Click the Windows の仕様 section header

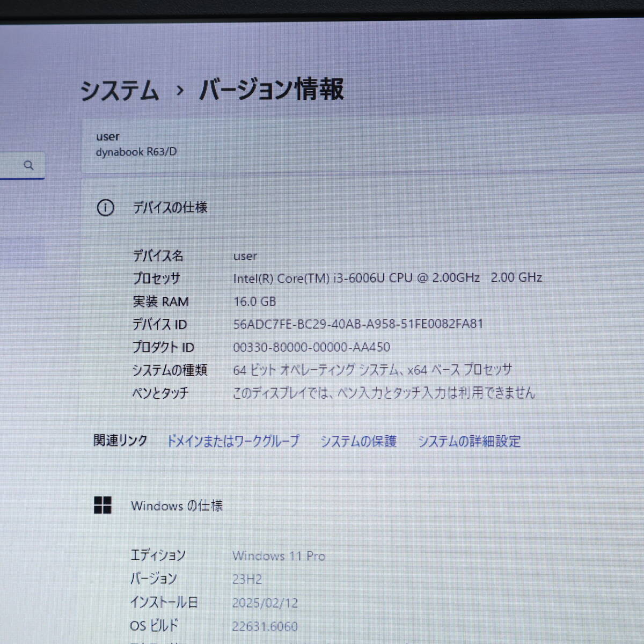point(177,506)
